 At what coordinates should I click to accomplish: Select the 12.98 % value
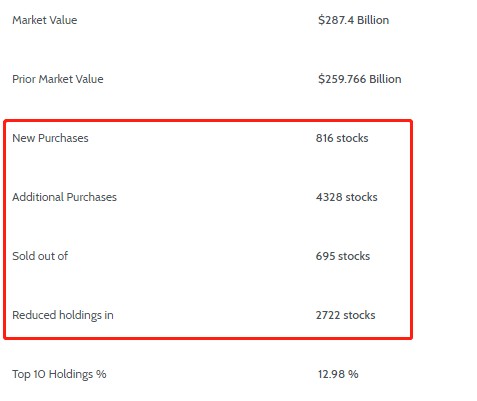pos(338,374)
